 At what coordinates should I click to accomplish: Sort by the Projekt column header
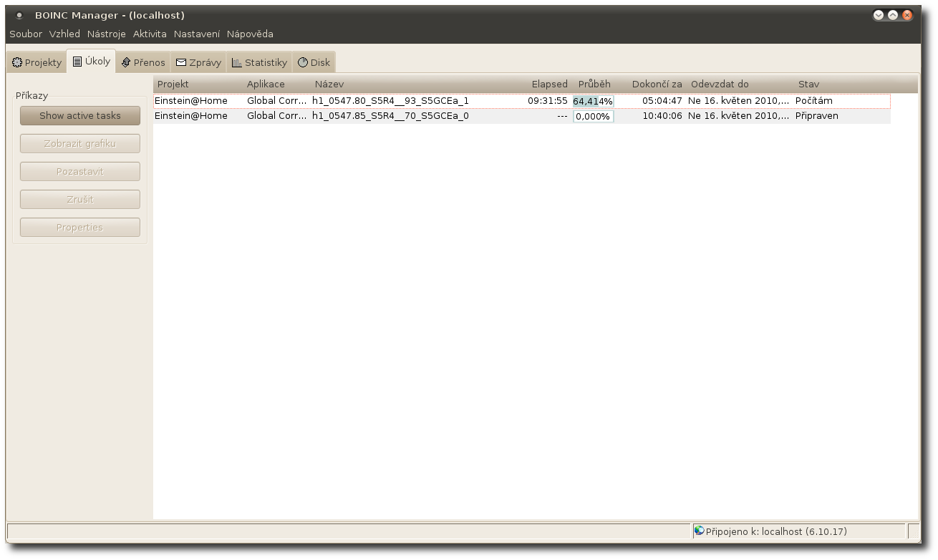[198, 85]
